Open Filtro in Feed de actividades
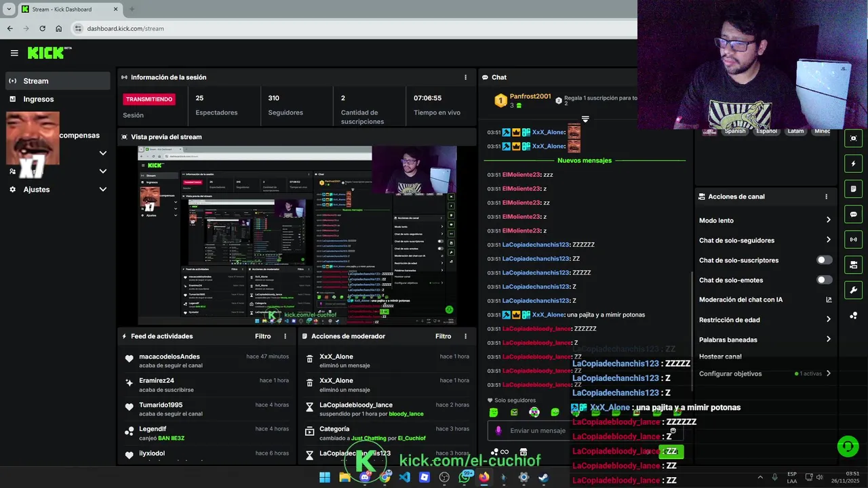868x488 pixels. point(262,336)
